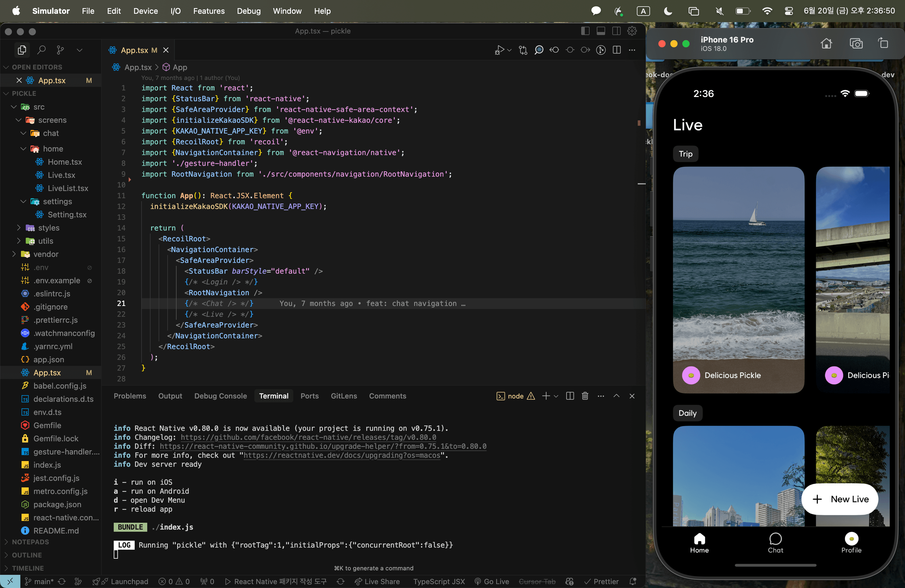Click the split editor right icon
The width and height of the screenshot is (905, 588).
tap(617, 50)
